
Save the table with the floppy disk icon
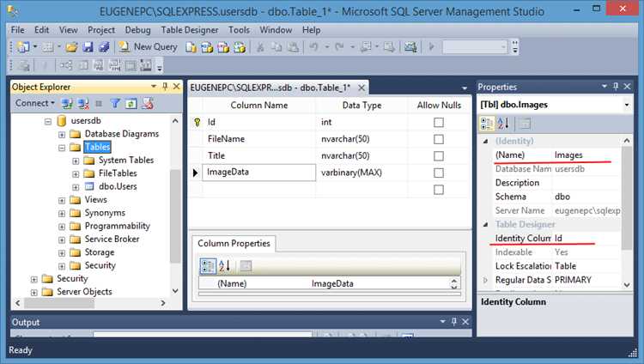click(88, 47)
